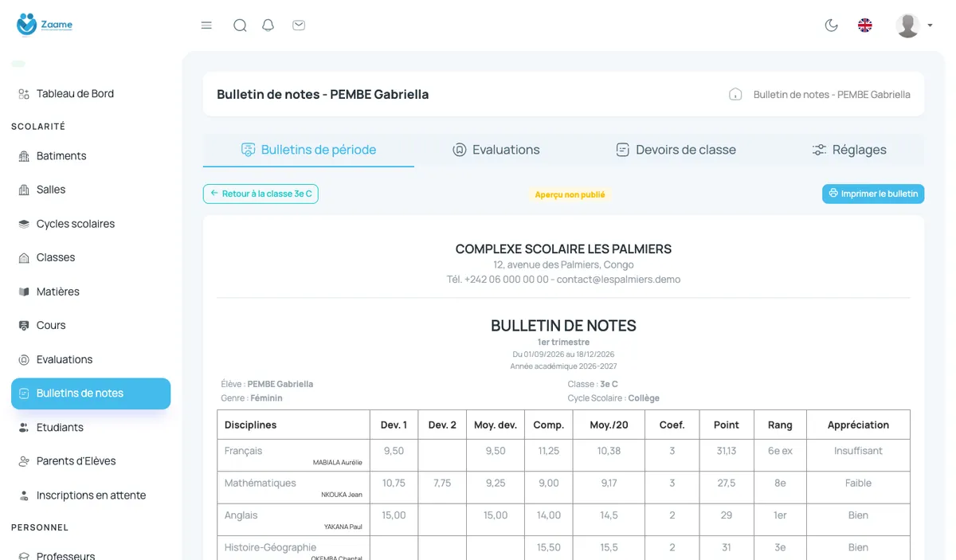Viewport: 956px width, 560px height.
Task: Click the Classes sidebar icon
Action: (x=24, y=258)
